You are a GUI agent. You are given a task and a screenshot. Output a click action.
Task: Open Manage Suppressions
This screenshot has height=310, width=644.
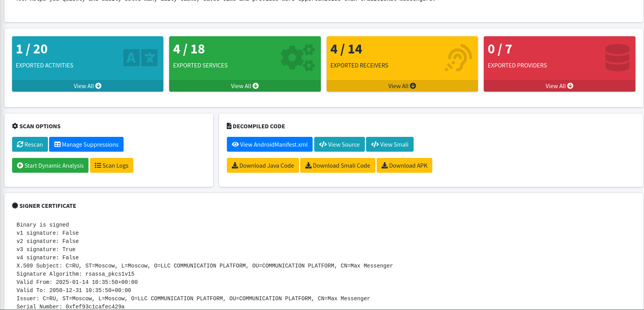pyautogui.click(x=86, y=144)
